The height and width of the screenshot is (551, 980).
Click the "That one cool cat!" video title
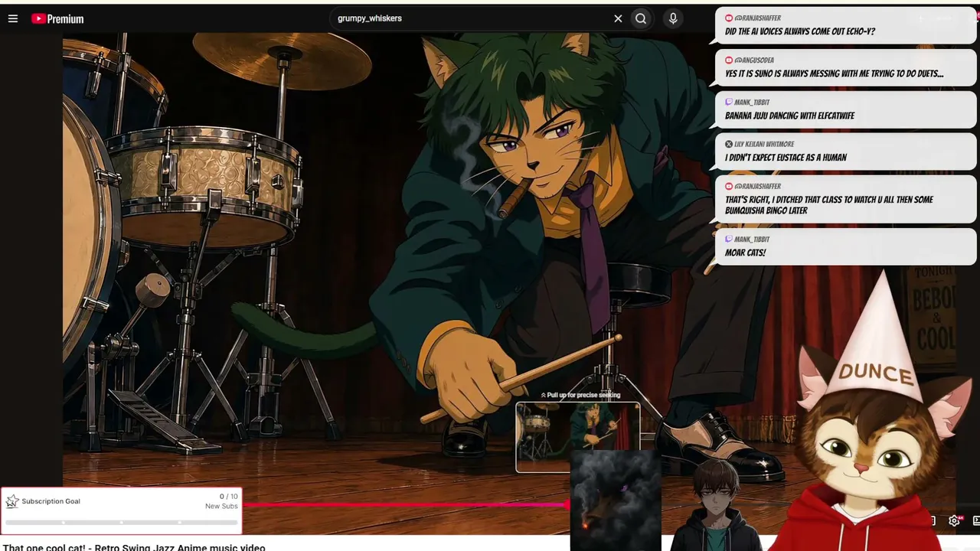[x=134, y=547]
